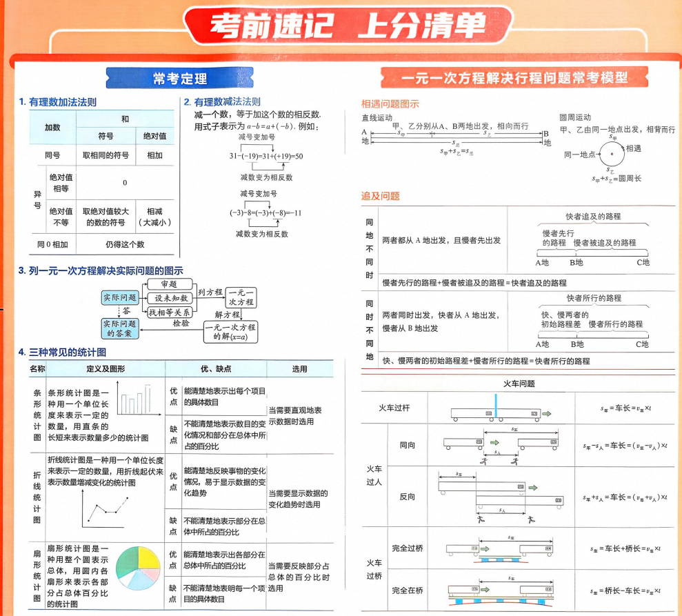682x616 pixels.
Task: Click the 一元一次方程的解 box
Action: 230,332
